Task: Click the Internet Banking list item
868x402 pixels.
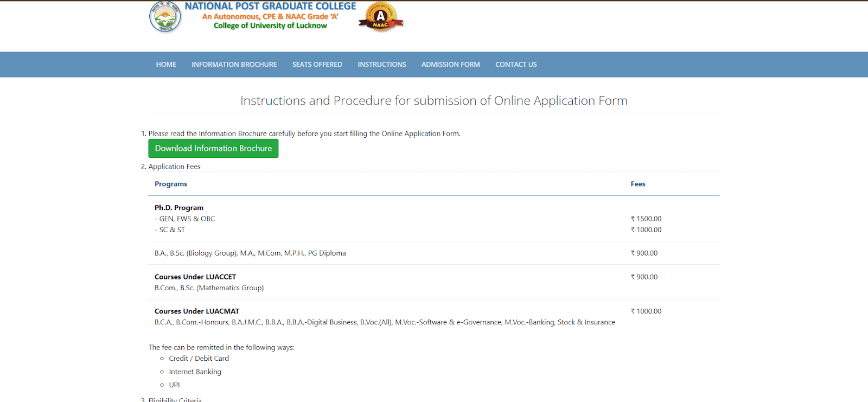Action: point(195,372)
